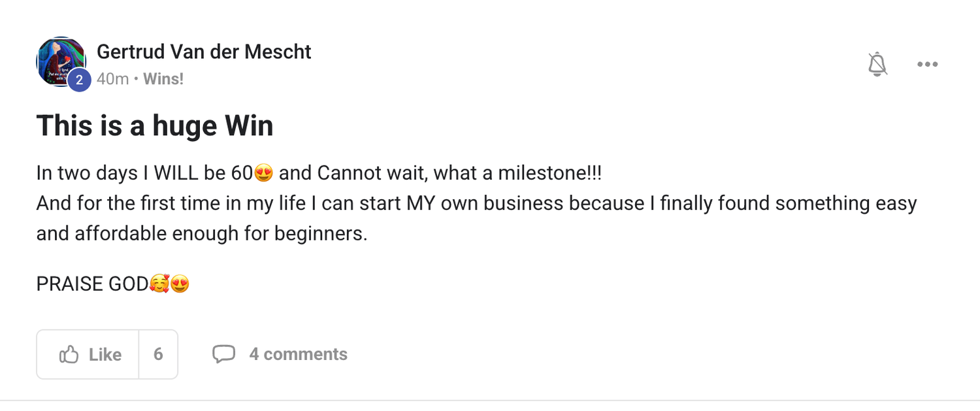Click the 40m timestamp
This screenshot has height=411, width=980.
[x=112, y=79]
